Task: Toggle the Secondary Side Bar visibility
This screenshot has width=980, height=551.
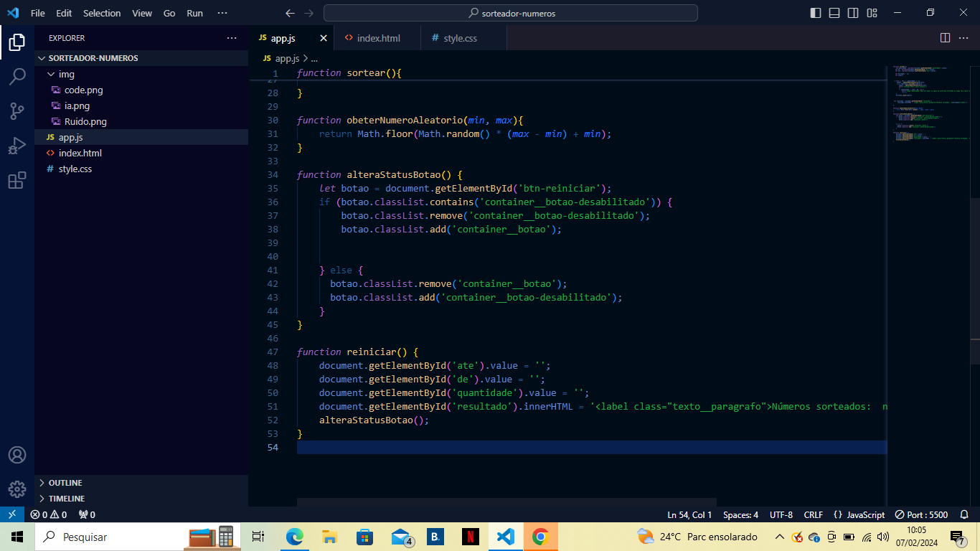Action: point(853,13)
